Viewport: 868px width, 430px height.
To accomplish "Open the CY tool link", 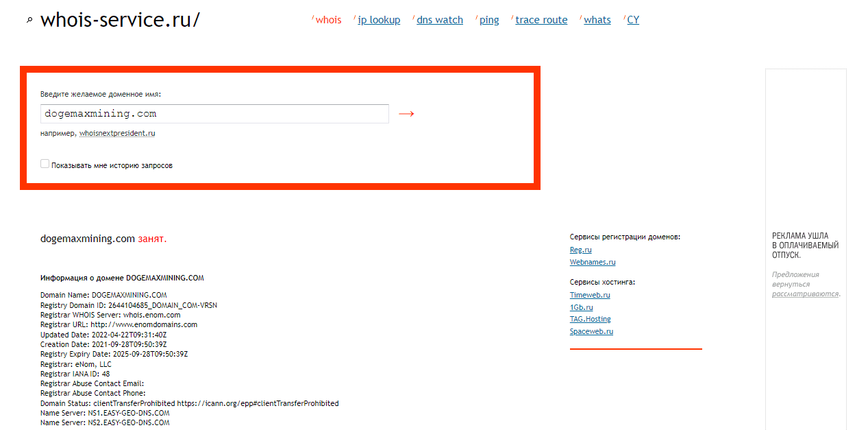I will pyautogui.click(x=633, y=20).
